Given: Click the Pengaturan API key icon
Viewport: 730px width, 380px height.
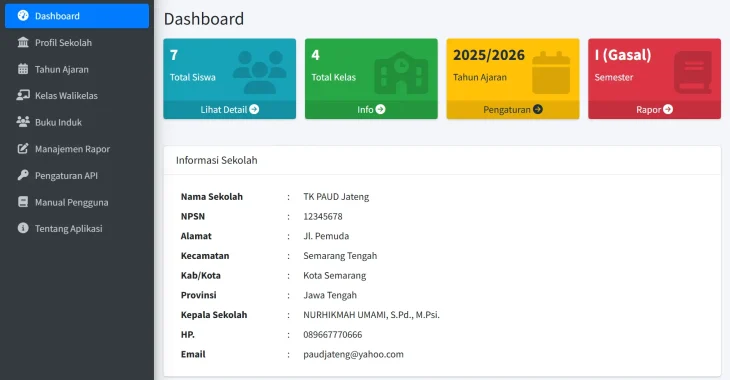Looking at the screenshot, I should pyautogui.click(x=23, y=175).
